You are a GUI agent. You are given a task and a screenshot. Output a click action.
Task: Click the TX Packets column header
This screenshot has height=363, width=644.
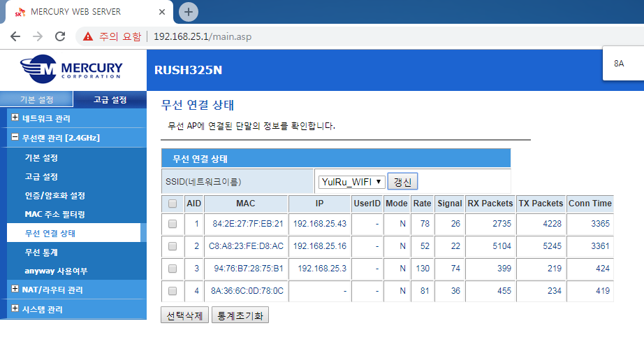(x=541, y=204)
